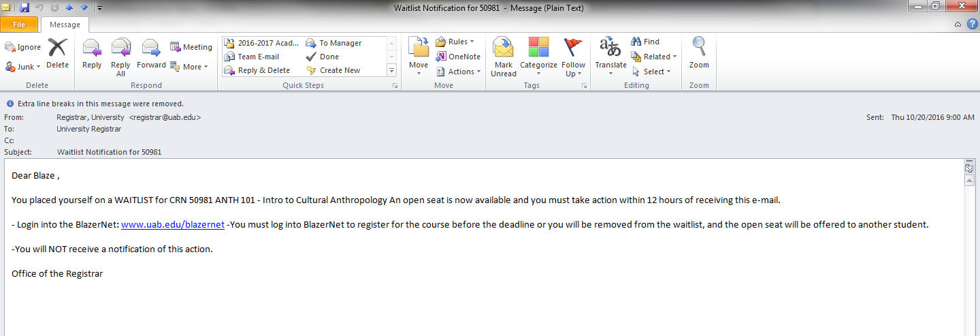The width and height of the screenshot is (980, 336).
Task: Click the Reply icon in Respond group
Action: (x=91, y=54)
